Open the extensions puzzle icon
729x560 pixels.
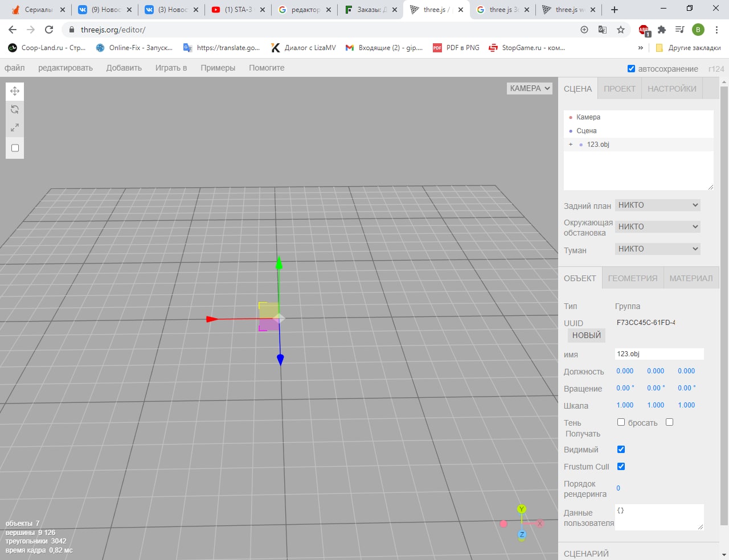pos(662,30)
